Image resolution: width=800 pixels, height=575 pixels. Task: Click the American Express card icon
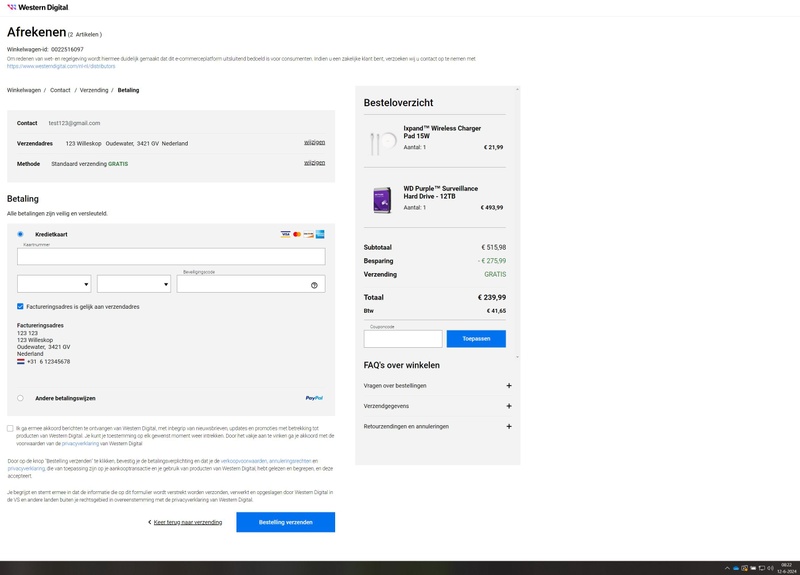(320, 234)
